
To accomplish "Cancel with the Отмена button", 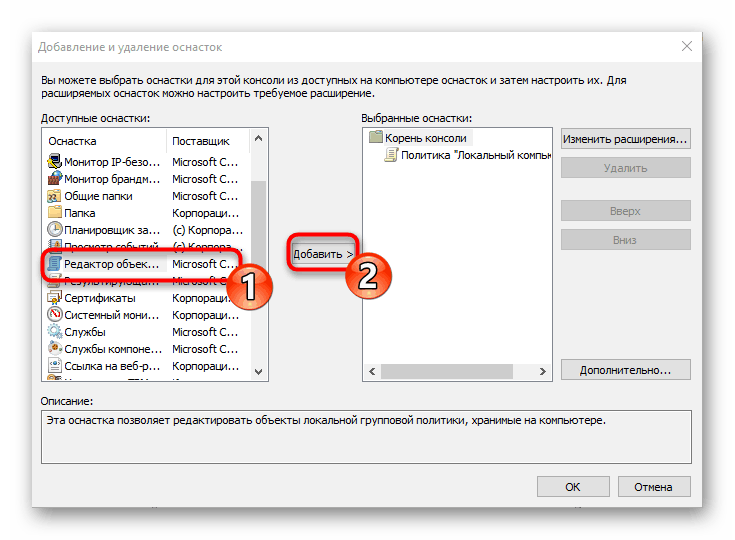I will point(653,487).
